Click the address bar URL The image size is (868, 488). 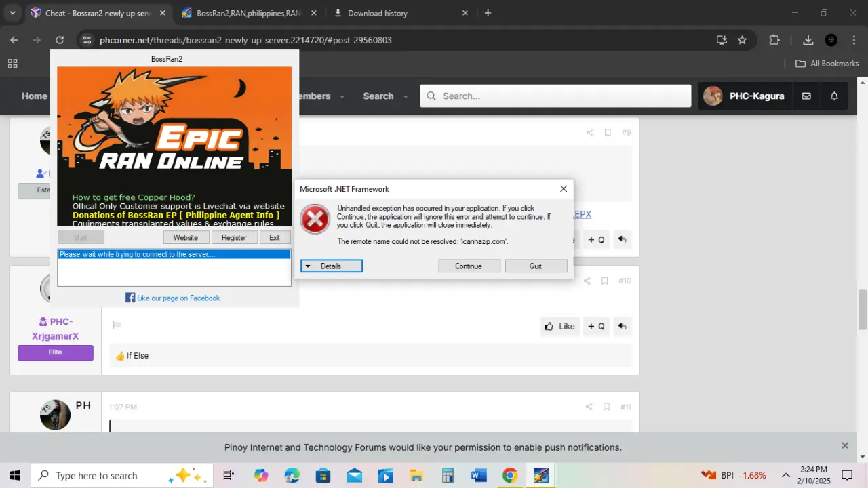coord(245,40)
